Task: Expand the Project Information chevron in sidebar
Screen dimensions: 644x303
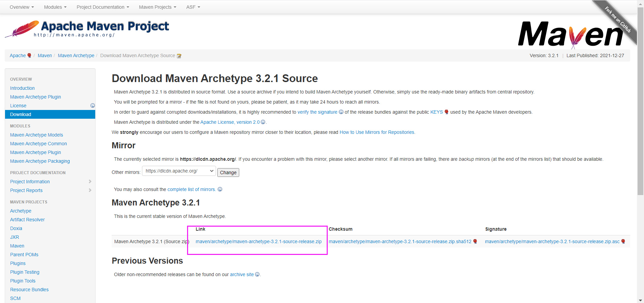Action: pyautogui.click(x=90, y=182)
